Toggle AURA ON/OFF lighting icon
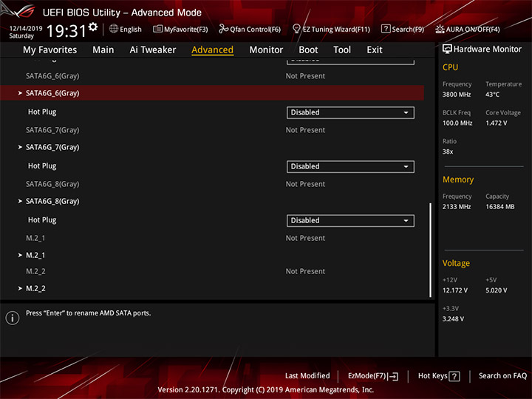Screen dimensions: 532x399 pos(440,29)
